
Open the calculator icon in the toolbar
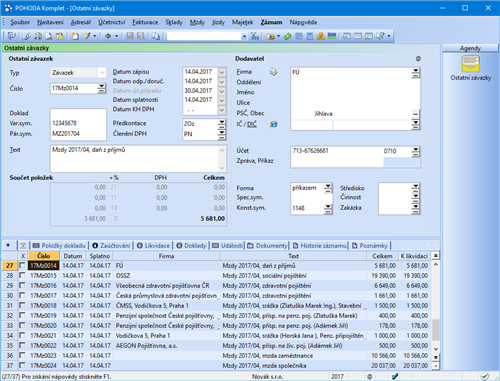[x=310, y=36]
